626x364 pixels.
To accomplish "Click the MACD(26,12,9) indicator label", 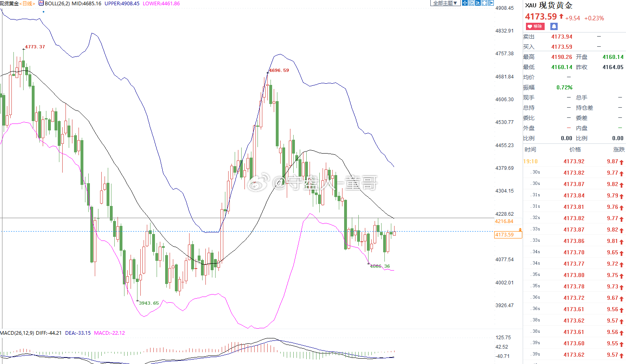I will (x=17, y=333).
